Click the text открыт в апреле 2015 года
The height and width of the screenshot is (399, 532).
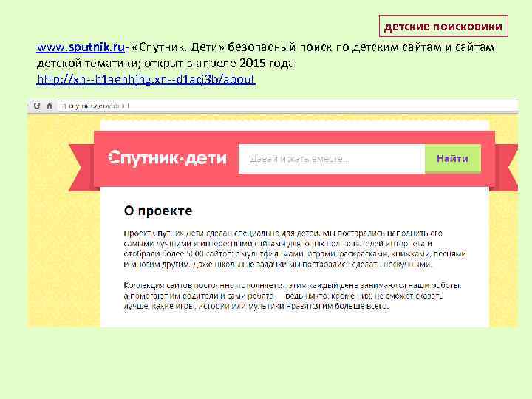[221, 63]
